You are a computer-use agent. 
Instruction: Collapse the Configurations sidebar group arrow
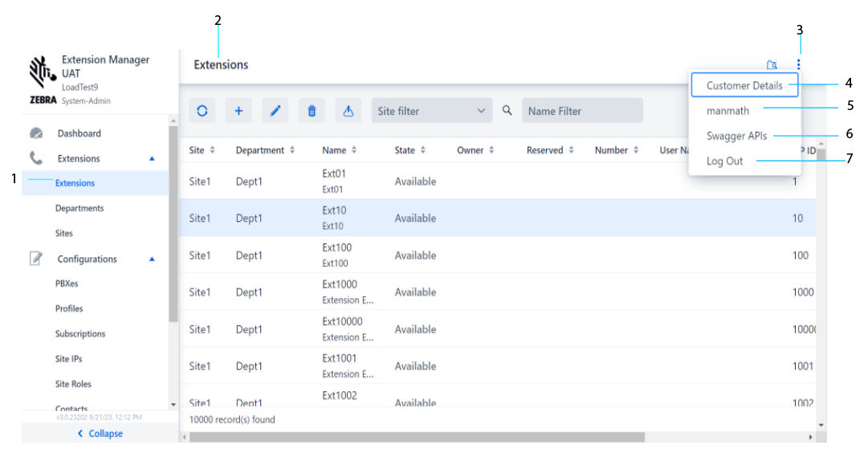[152, 259]
